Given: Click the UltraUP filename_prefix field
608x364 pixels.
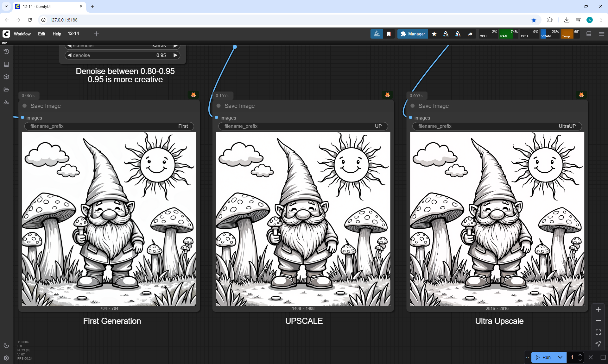Looking at the screenshot, I should click(x=497, y=126).
